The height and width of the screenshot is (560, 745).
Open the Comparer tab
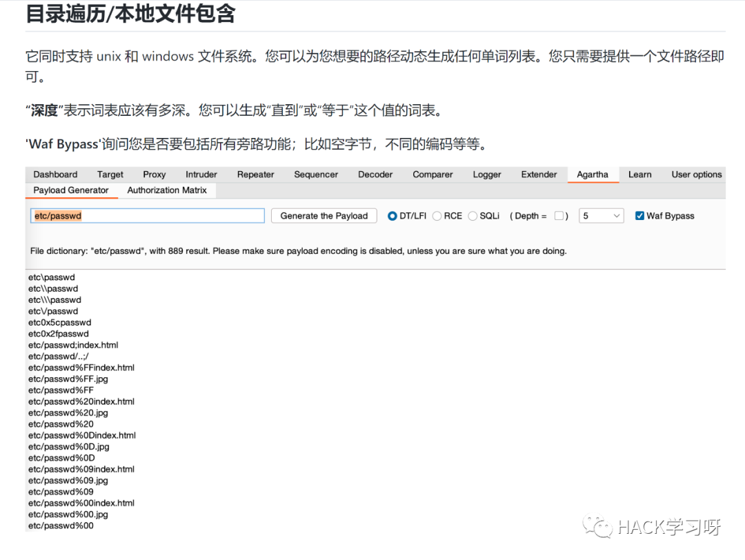tap(433, 174)
